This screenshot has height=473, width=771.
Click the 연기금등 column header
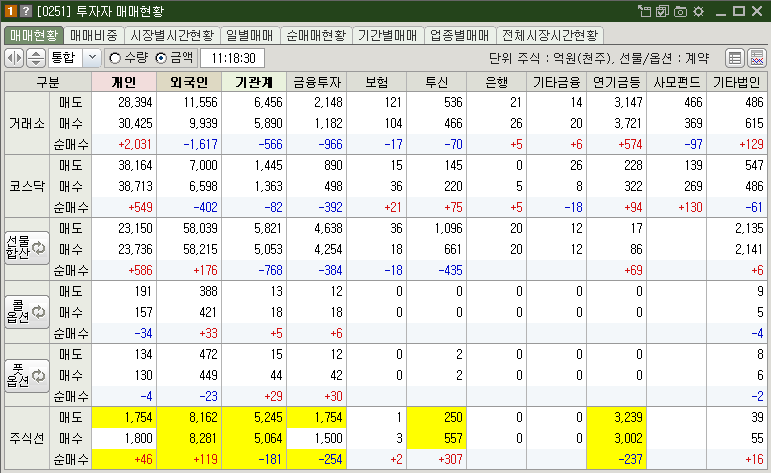tap(617, 82)
